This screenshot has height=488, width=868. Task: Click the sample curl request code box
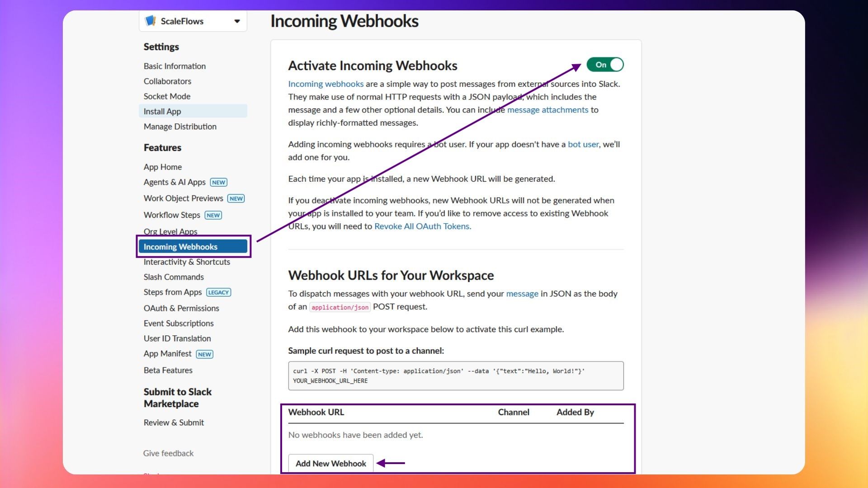[456, 376]
